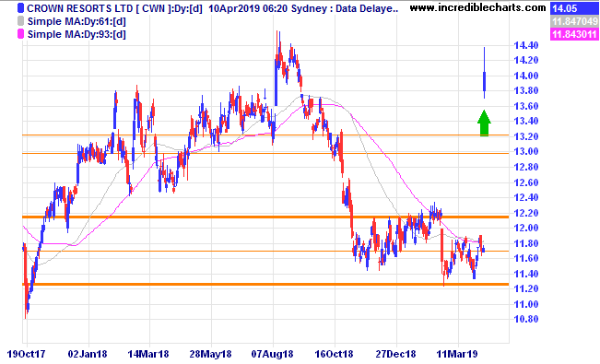Click the 14.40 price axis label
Image resolution: width=600 pixels, height=364 pixels.
525,45
